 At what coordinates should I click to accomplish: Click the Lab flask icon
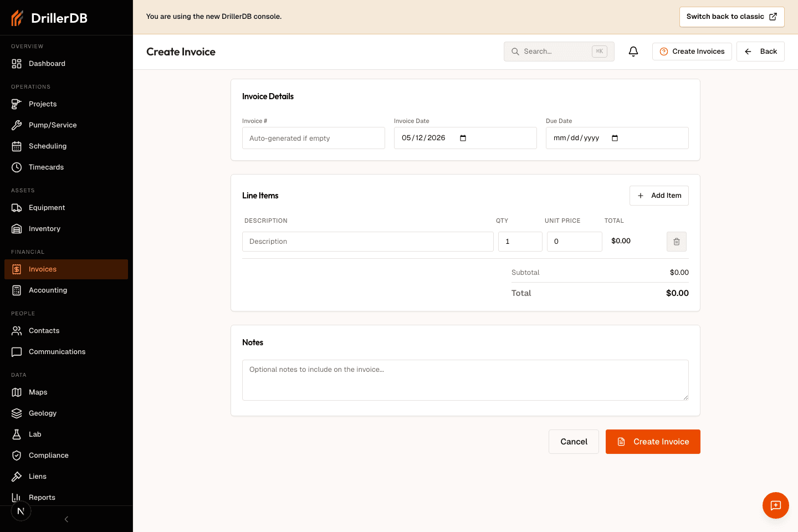click(17, 434)
